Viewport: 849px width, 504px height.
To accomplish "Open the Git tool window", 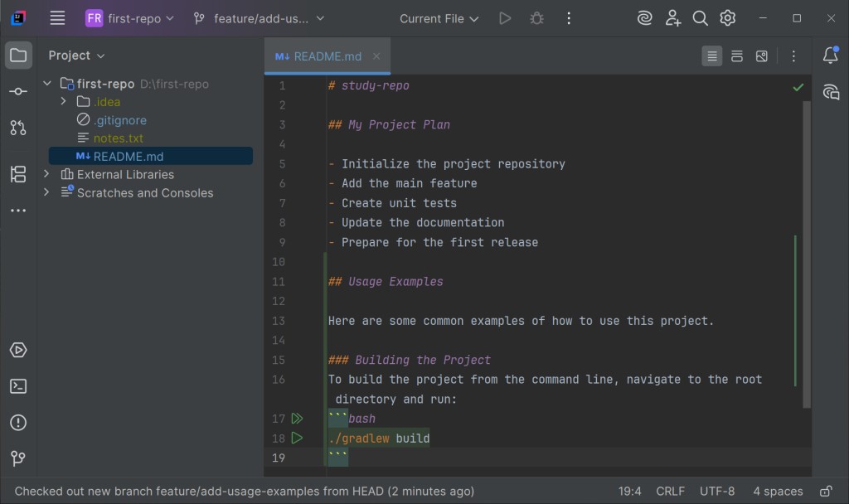I will click(x=18, y=458).
